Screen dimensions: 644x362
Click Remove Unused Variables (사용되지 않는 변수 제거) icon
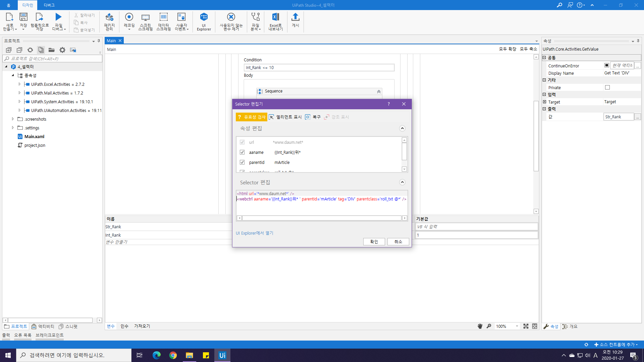click(231, 21)
